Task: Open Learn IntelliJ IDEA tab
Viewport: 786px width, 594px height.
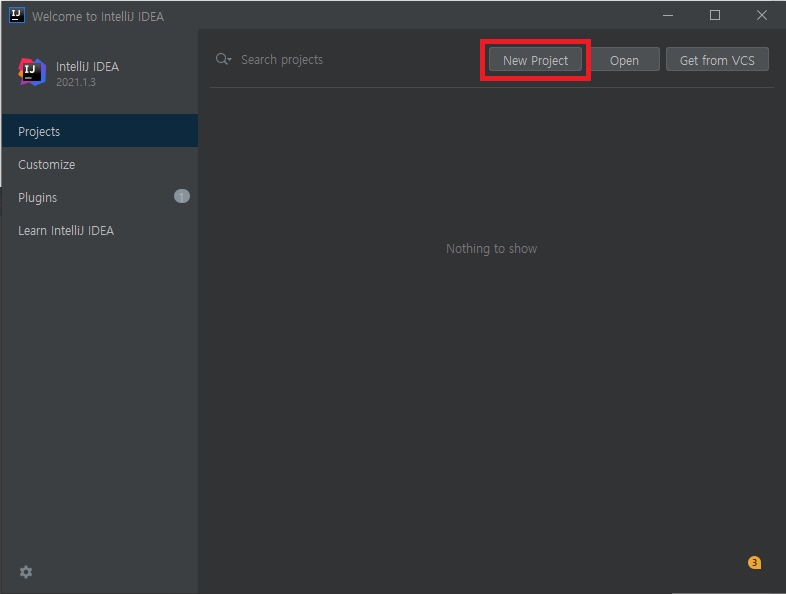Action: point(100,230)
